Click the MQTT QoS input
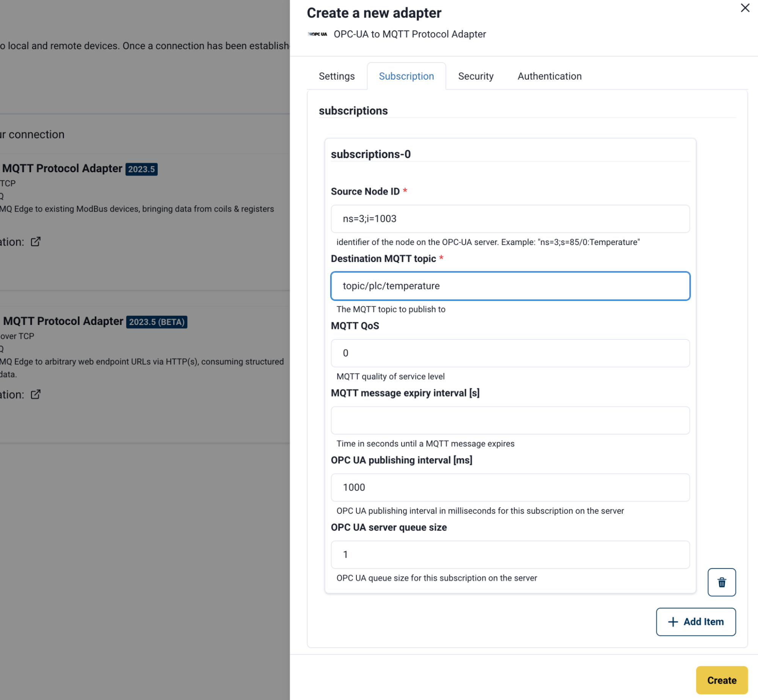 tap(510, 353)
